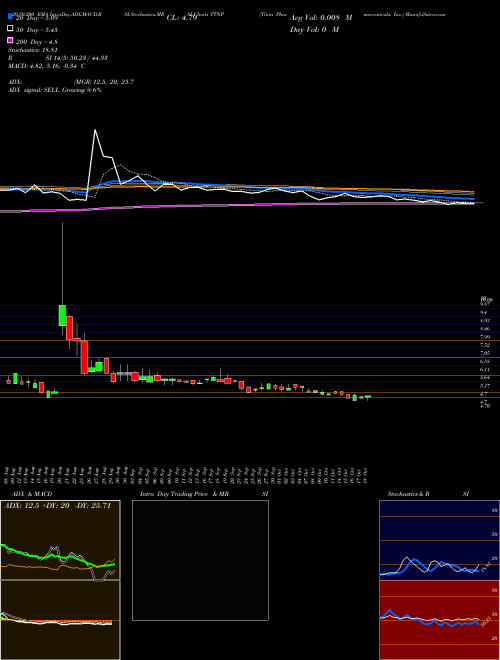Click the magenta 200 Day legend swatch
This screenshot has height=660, width=500.
tap(10, 41)
